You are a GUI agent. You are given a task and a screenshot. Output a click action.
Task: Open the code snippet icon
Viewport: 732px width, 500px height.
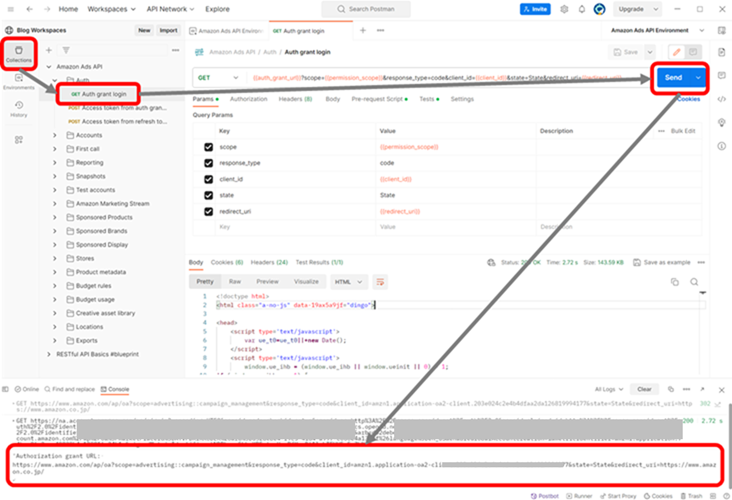721,99
